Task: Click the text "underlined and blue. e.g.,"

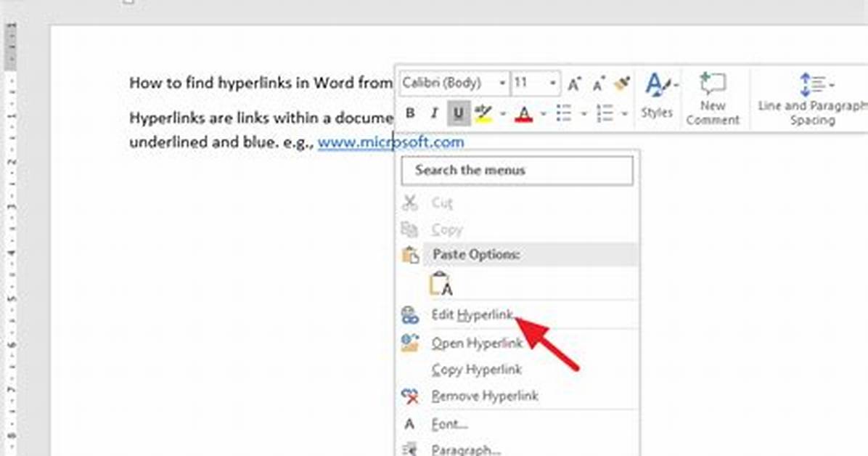Action: (221, 142)
